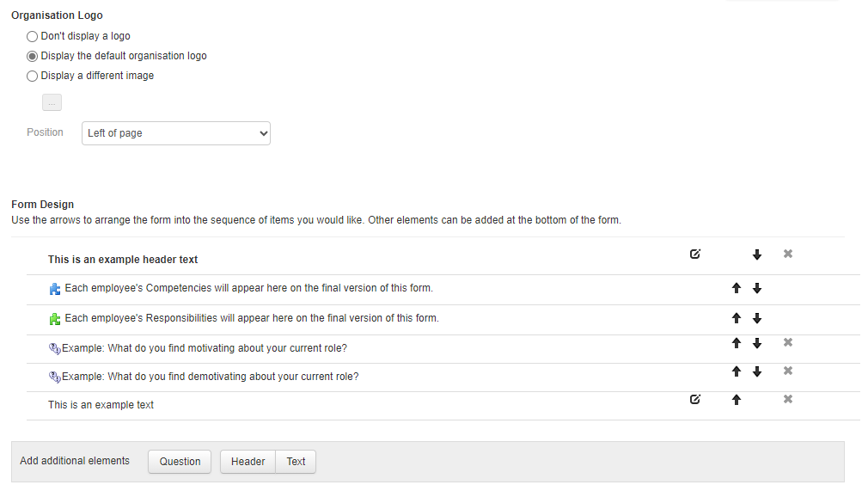Move the header text row down
This screenshot has height=497, width=868.
[x=757, y=255]
